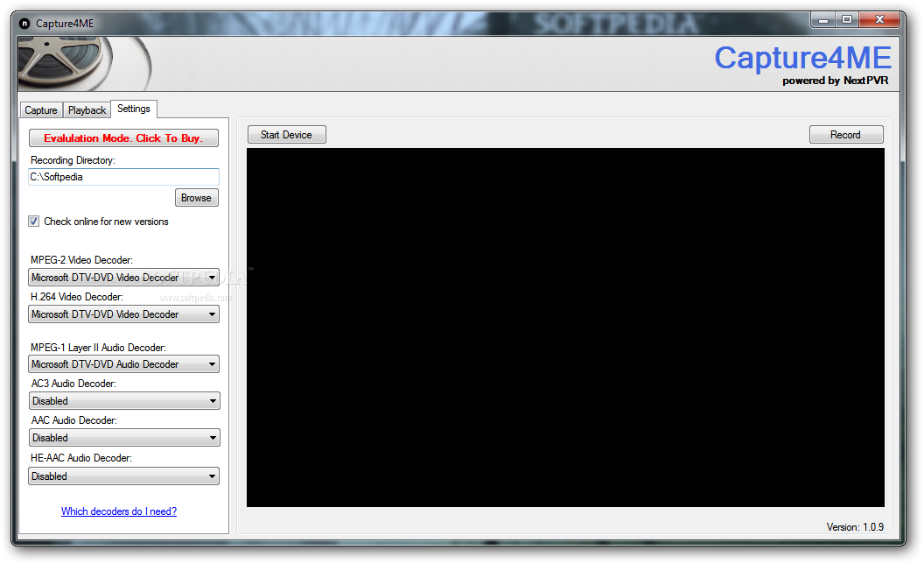Switch to the Playback tab
The image size is (924, 564).
point(87,110)
